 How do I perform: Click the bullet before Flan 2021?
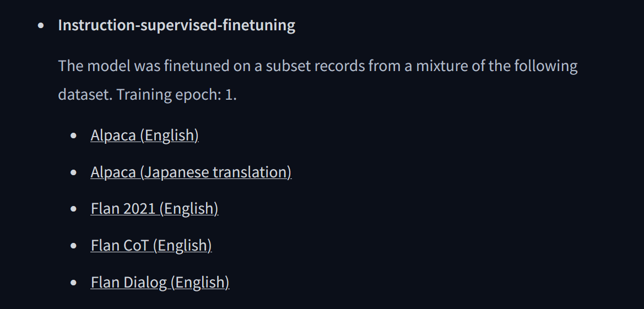coord(73,209)
